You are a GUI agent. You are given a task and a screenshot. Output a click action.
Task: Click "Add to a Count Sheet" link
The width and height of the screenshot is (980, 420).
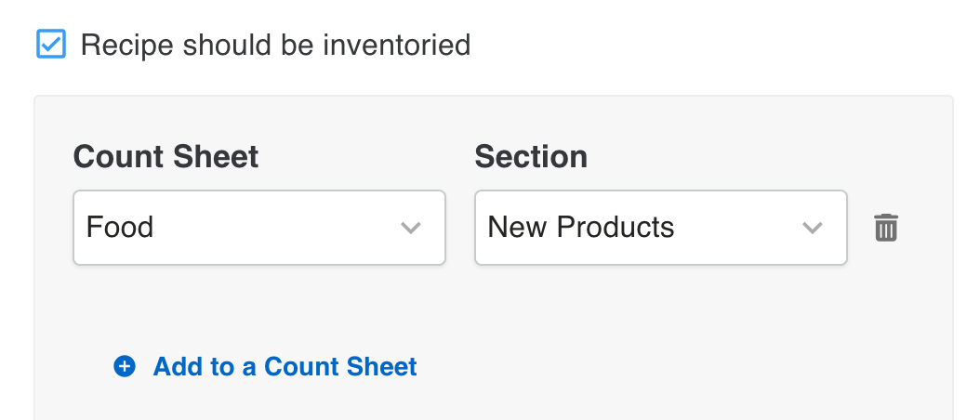pyautogui.click(x=285, y=366)
